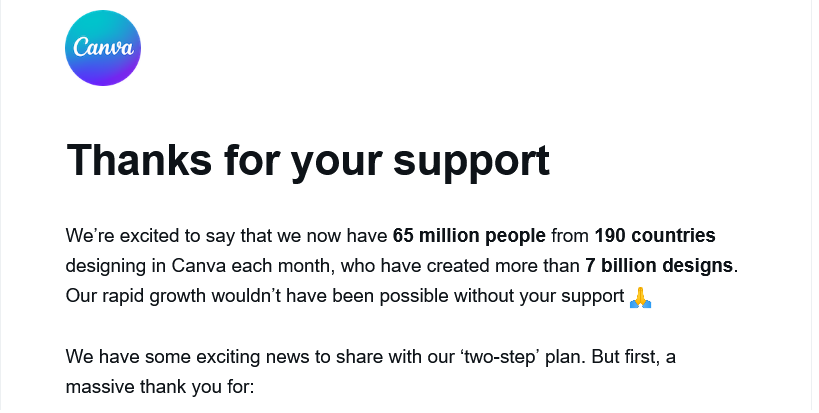Image resolution: width=819 pixels, height=413 pixels.
Task: Click the word "support" in the large heading
Action: 471,164
